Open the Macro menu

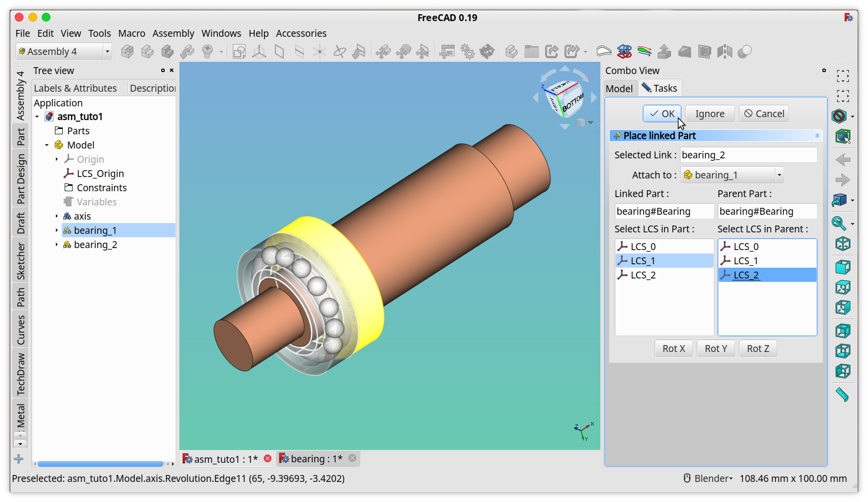click(132, 33)
